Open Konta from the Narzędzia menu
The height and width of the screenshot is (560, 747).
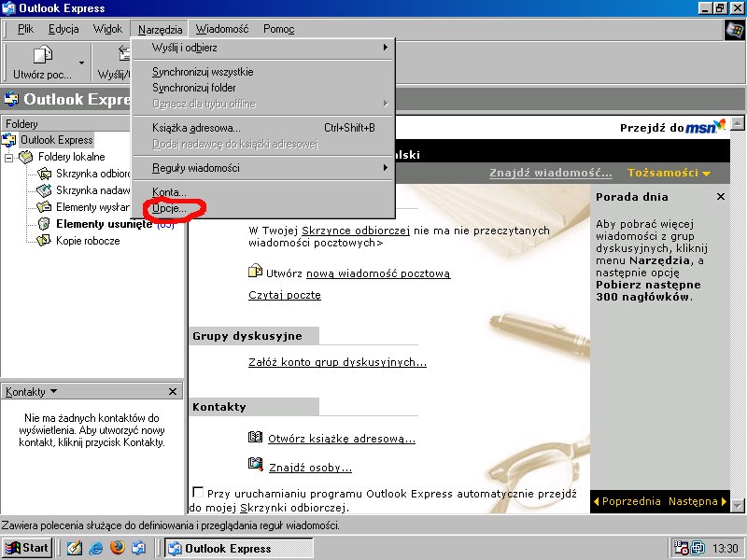coord(263,192)
